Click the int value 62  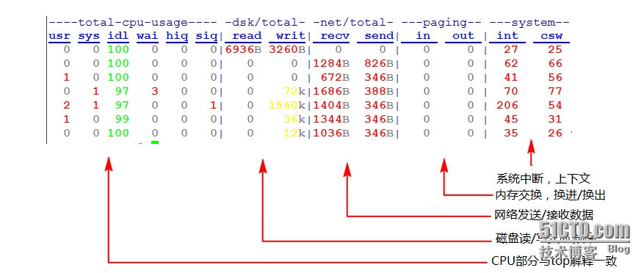(x=511, y=64)
